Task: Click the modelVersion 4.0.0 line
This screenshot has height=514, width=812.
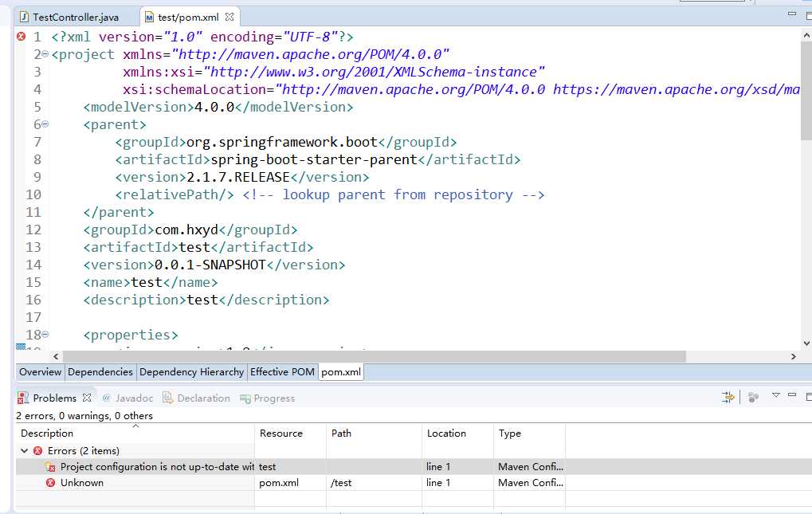Action: (x=218, y=107)
